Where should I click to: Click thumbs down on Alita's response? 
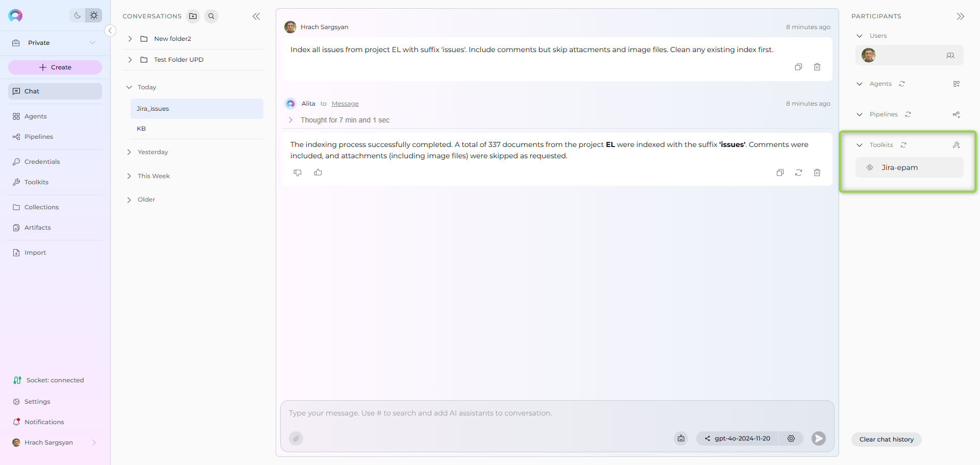pos(298,173)
